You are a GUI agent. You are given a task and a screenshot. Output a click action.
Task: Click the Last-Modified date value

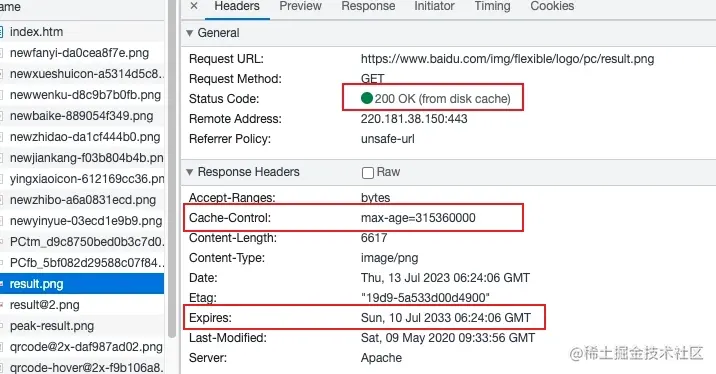448,338
